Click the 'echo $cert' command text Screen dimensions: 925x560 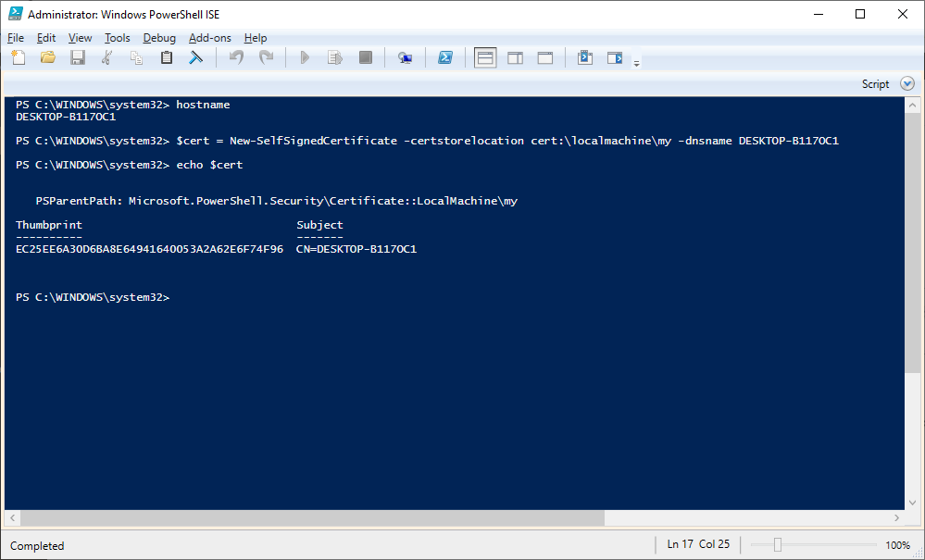coord(209,165)
